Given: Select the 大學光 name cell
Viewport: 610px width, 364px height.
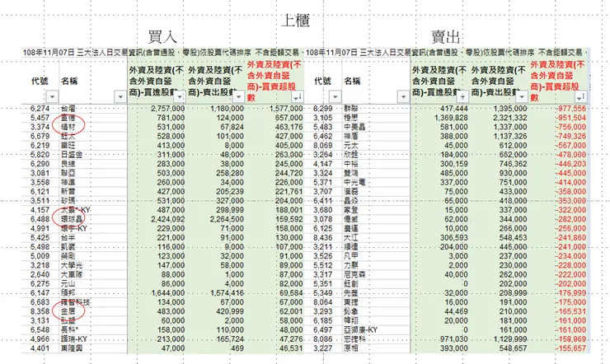Looking at the screenshot, I should coord(72,265).
